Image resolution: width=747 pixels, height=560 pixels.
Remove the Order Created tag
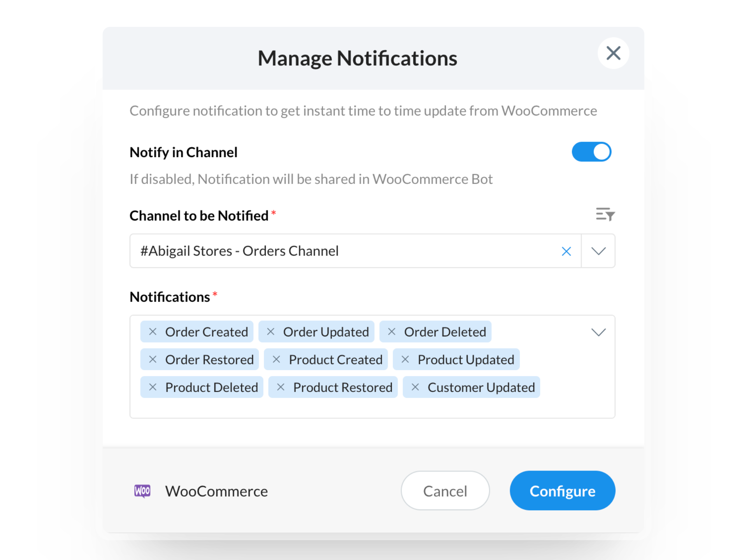(153, 332)
